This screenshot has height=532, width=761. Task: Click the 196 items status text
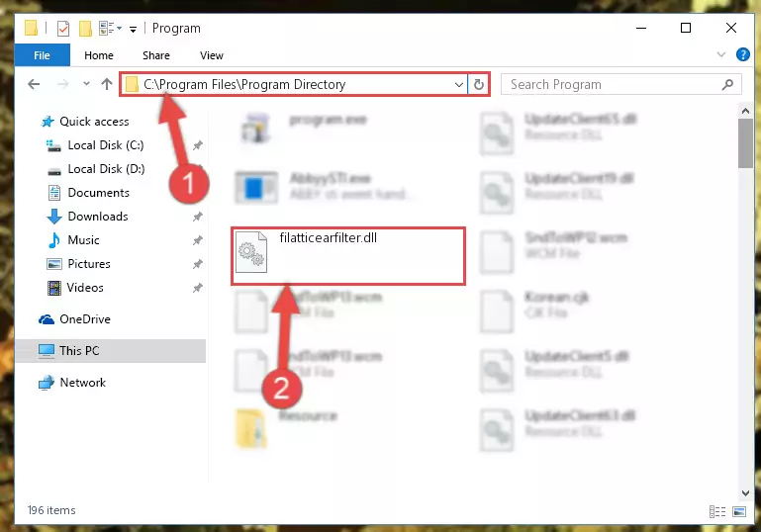click(x=51, y=510)
